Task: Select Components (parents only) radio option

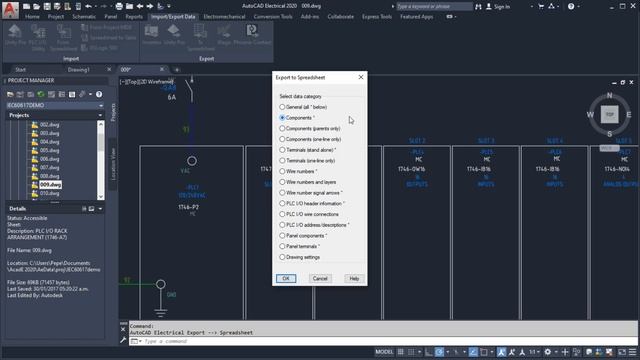Action: pyautogui.click(x=282, y=128)
